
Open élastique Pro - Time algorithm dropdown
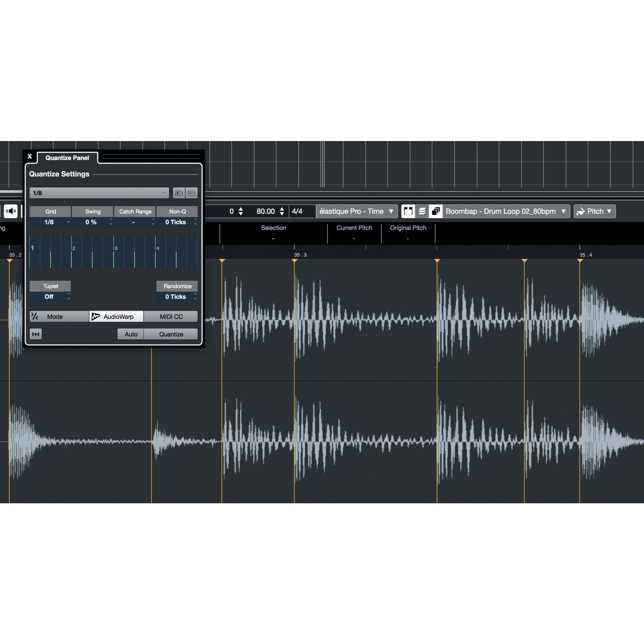click(x=356, y=211)
